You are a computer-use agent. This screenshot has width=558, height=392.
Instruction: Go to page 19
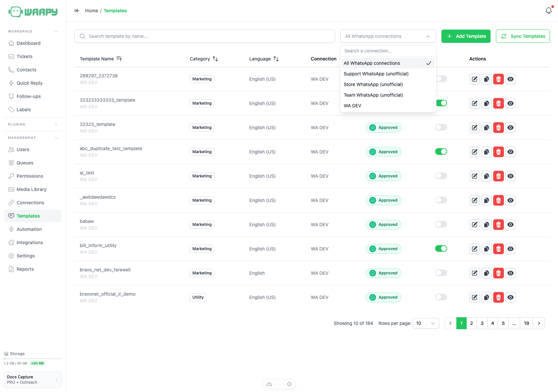[x=526, y=323]
